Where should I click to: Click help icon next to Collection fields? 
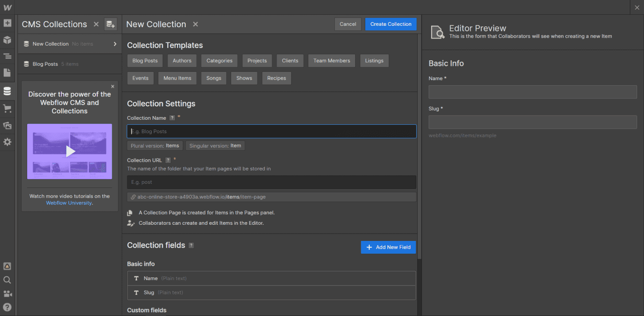click(191, 246)
